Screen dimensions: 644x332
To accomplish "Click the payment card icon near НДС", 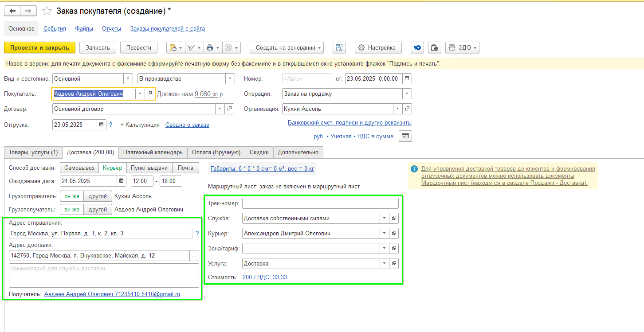I will pos(405,136).
